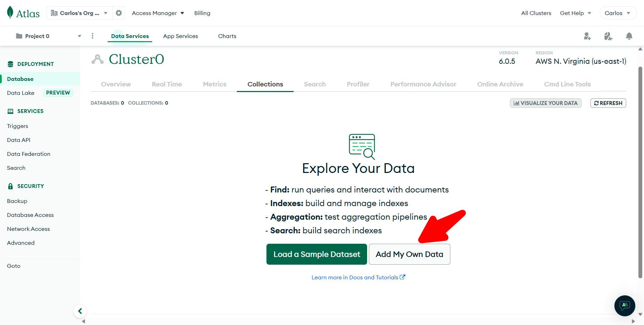Open Network Access in the sidebar
Screen dimensions: 644x325
(x=28, y=229)
